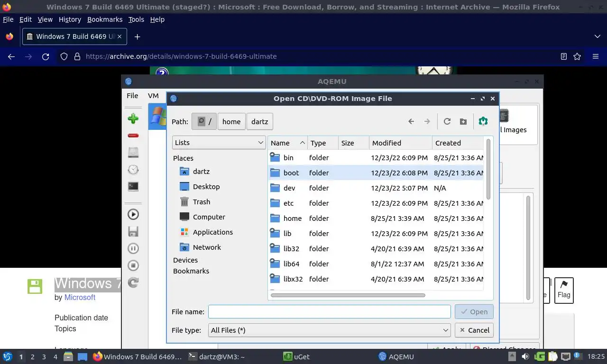
Task: Expand the Bookmarks section
Action: click(191, 271)
